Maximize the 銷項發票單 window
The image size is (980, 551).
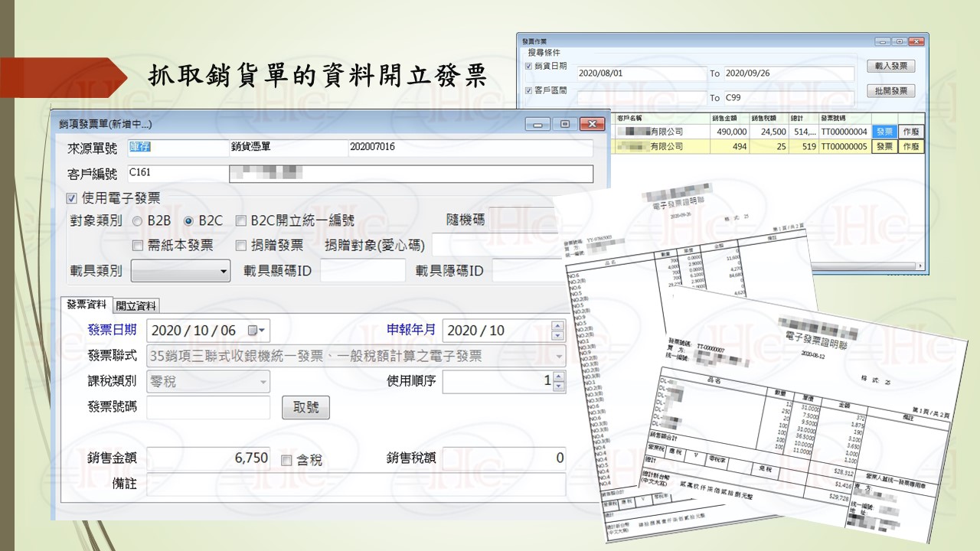pos(564,124)
